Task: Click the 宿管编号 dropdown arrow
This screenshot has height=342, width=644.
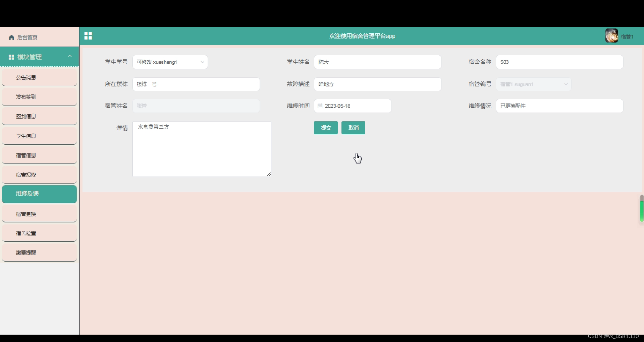Action: 566,84
